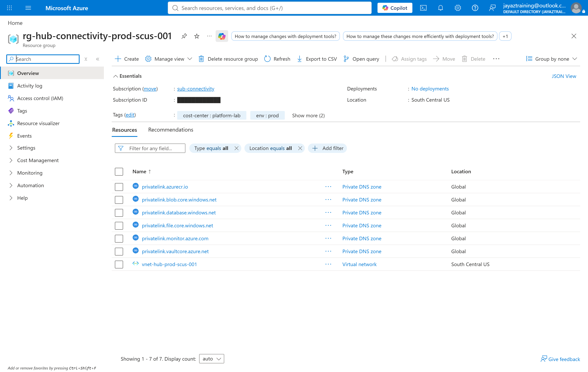The width and height of the screenshot is (588, 372).
Task: Open Tags in sidebar
Action: (22, 111)
